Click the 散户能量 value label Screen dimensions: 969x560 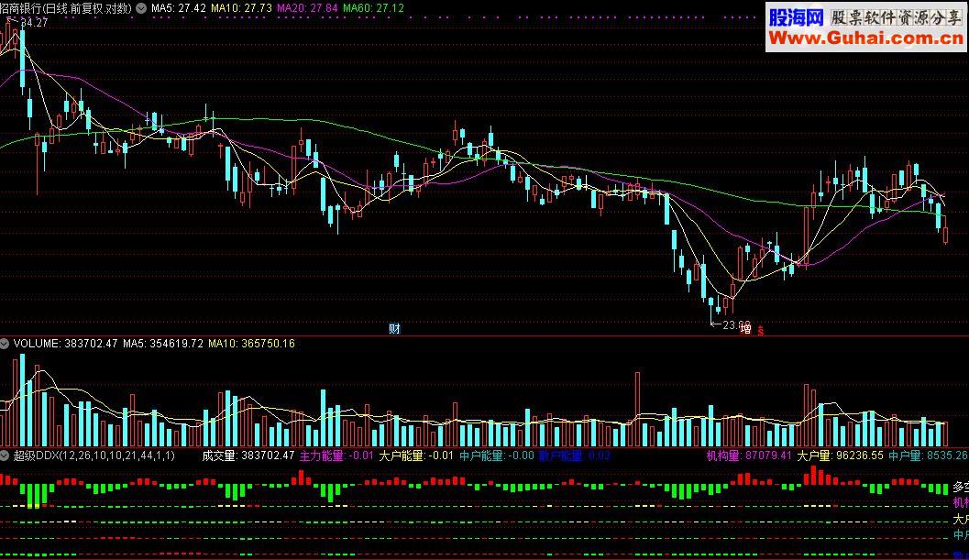575,456
